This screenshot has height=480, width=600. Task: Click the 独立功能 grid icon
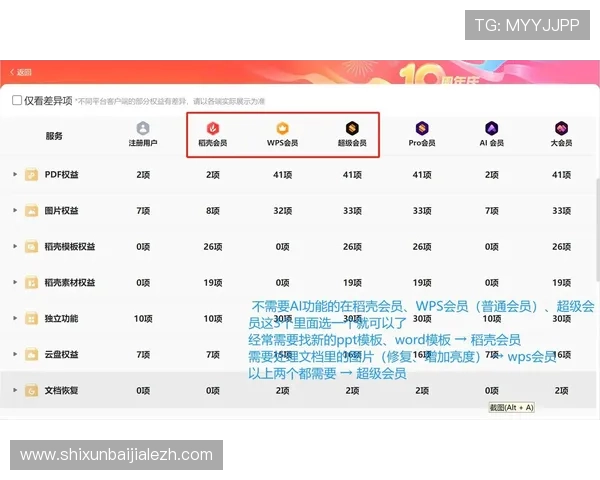31,318
